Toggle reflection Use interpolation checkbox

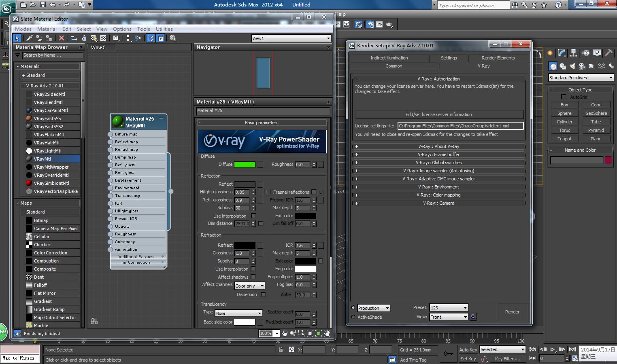[253, 216]
